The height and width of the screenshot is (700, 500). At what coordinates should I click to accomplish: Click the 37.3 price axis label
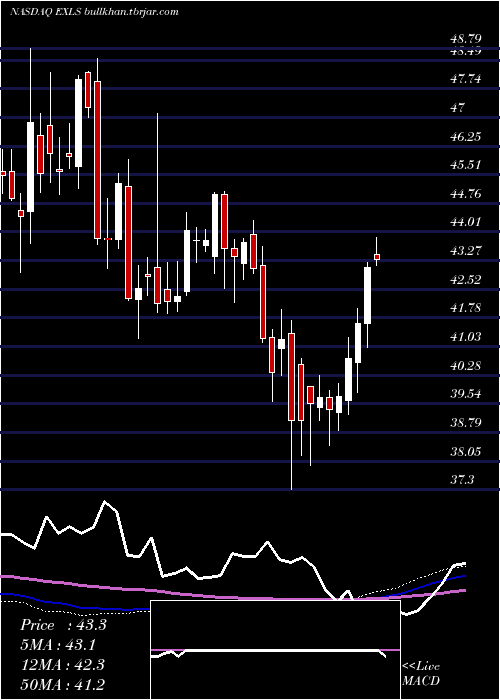[x=462, y=480]
